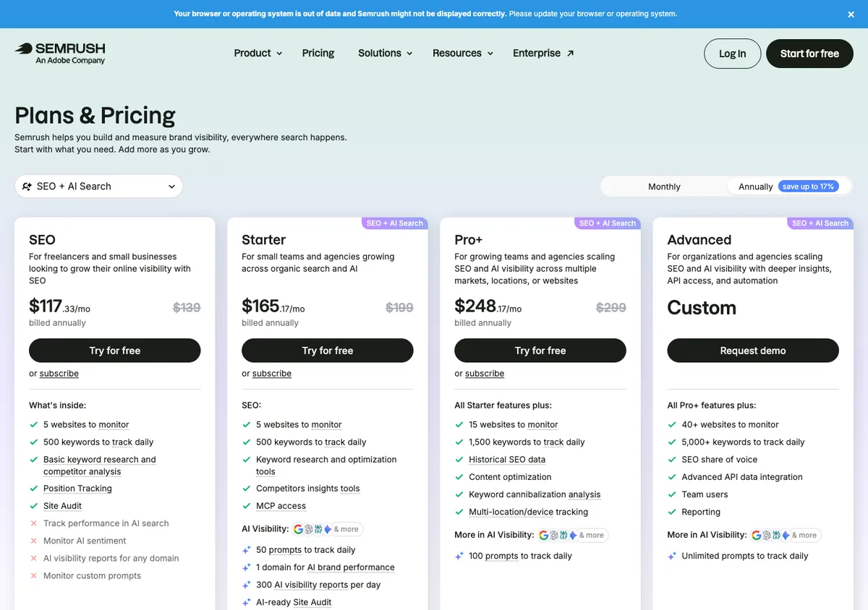Click Starter's SEO + AI Search badge
This screenshot has width=868, height=610.
pos(394,223)
